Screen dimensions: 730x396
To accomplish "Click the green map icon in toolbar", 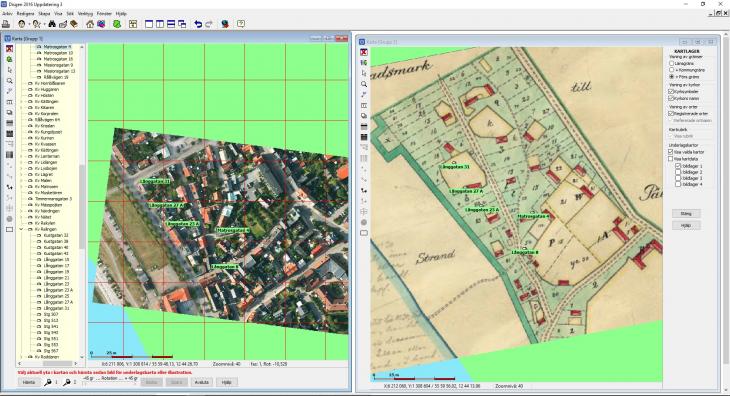I will tap(117, 24).
